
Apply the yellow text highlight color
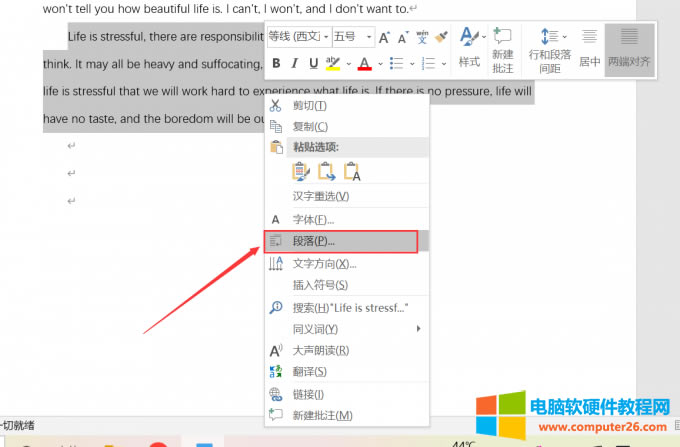click(x=333, y=63)
